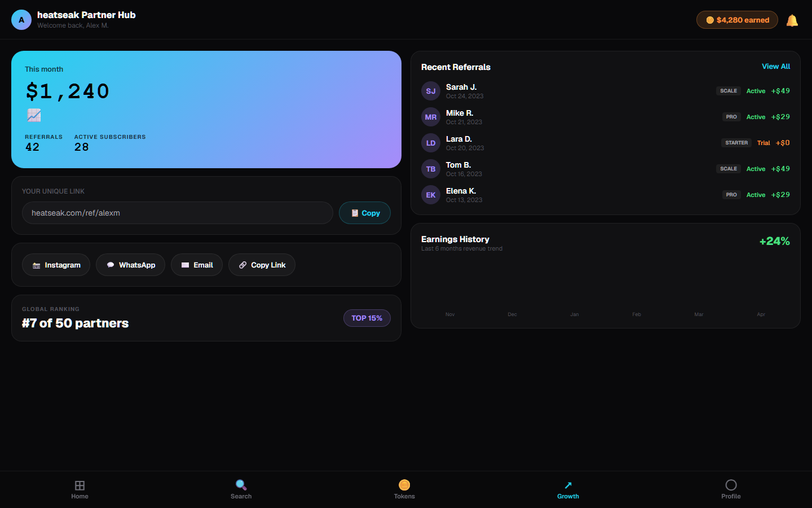The width and height of the screenshot is (812, 508).
Task: Click Lara D.'s Trial status
Action: pos(764,143)
